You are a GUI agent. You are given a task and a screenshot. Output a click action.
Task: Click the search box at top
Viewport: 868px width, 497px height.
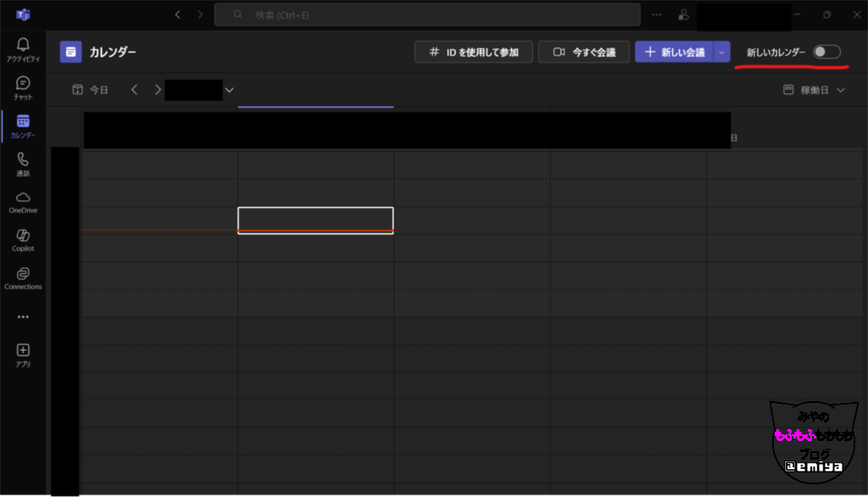(426, 14)
